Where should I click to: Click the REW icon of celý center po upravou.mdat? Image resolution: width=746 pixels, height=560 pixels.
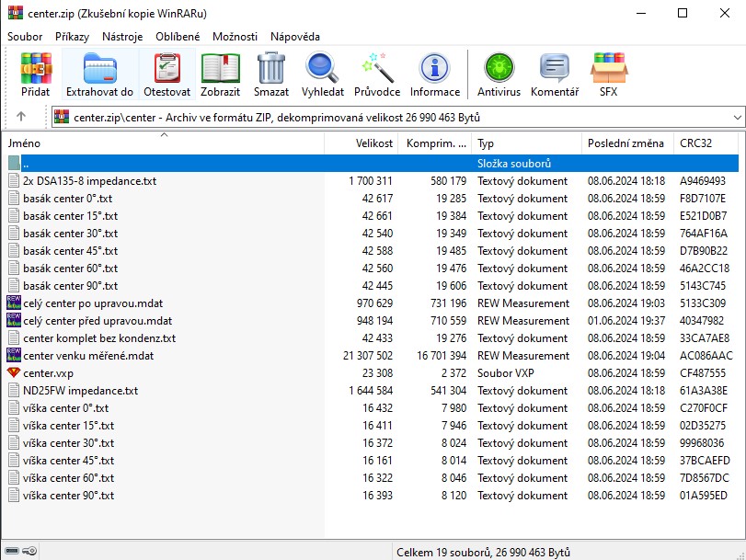(x=14, y=303)
